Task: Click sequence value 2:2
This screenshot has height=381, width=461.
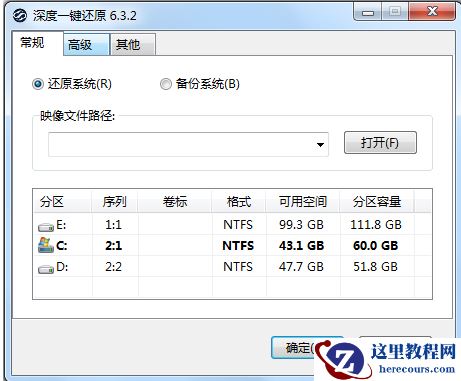Action: point(113,267)
